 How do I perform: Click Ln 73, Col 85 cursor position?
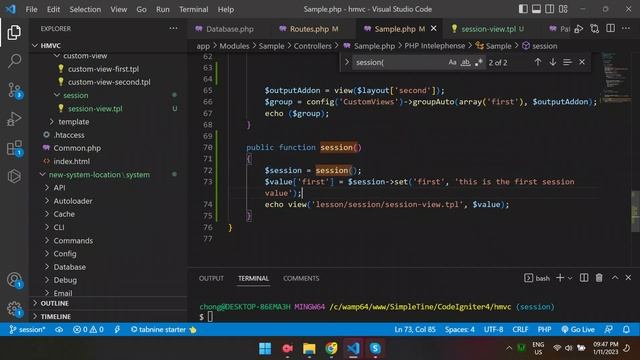point(415,329)
